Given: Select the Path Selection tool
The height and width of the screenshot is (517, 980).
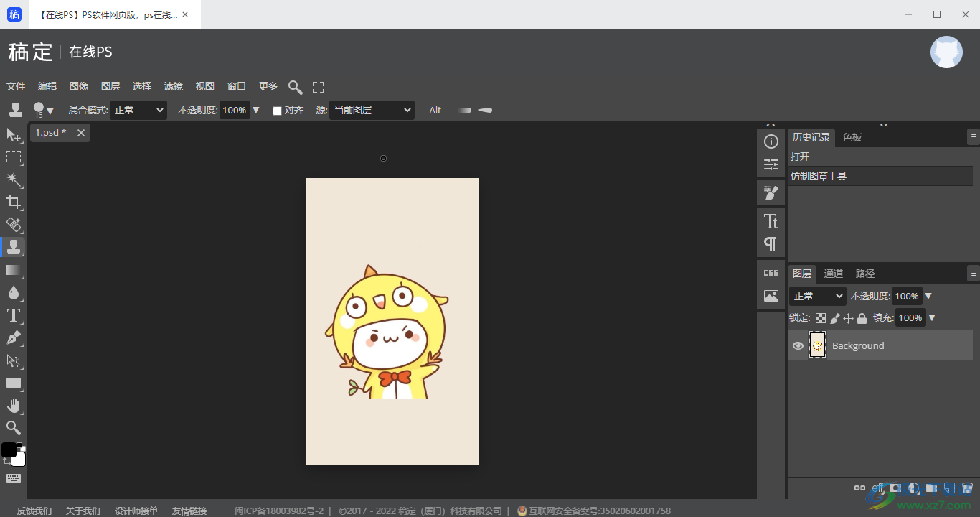Looking at the screenshot, I should [14, 360].
